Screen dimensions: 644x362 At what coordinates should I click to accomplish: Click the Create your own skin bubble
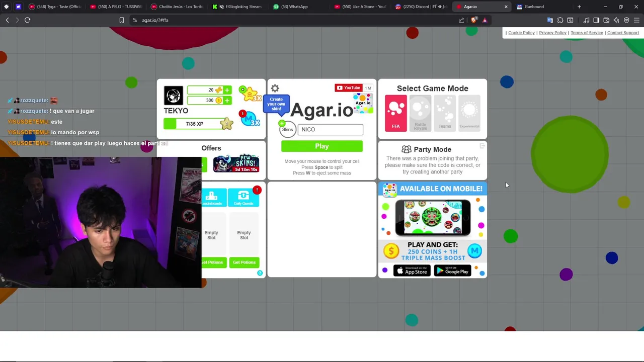click(276, 104)
